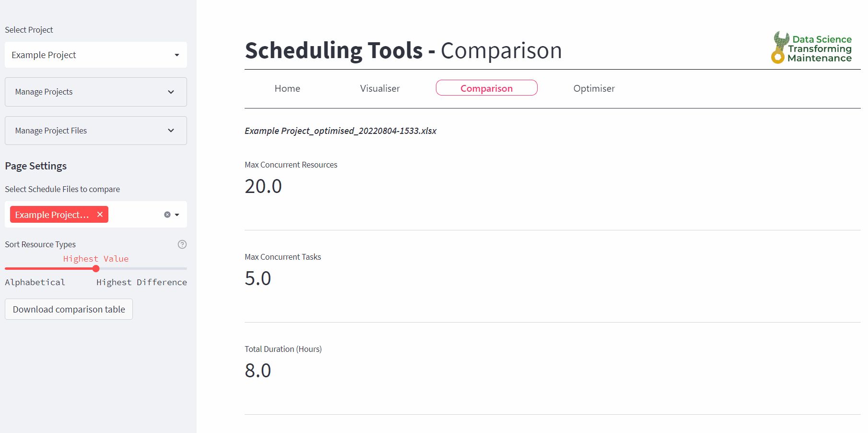Click the Sort Resource Types help icon
This screenshot has width=868, height=433.
click(x=182, y=244)
